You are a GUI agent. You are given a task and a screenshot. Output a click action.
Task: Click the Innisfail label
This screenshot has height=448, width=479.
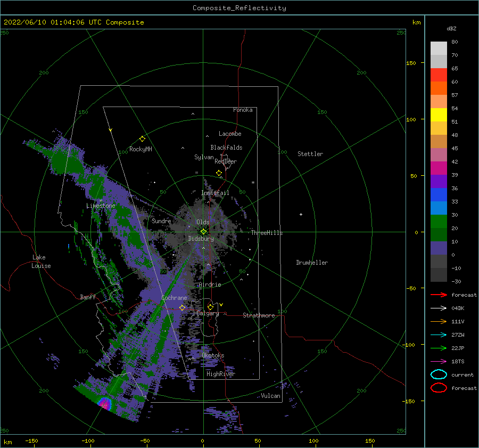(215, 193)
